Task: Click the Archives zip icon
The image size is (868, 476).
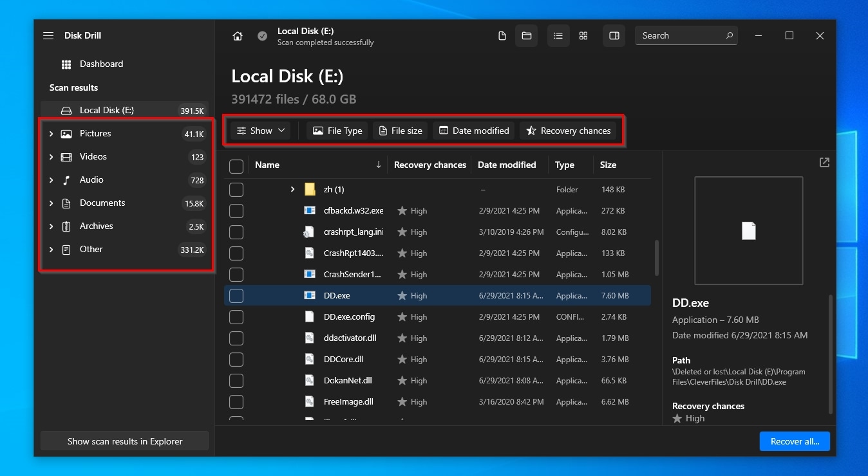Action: [x=66, y=226]
